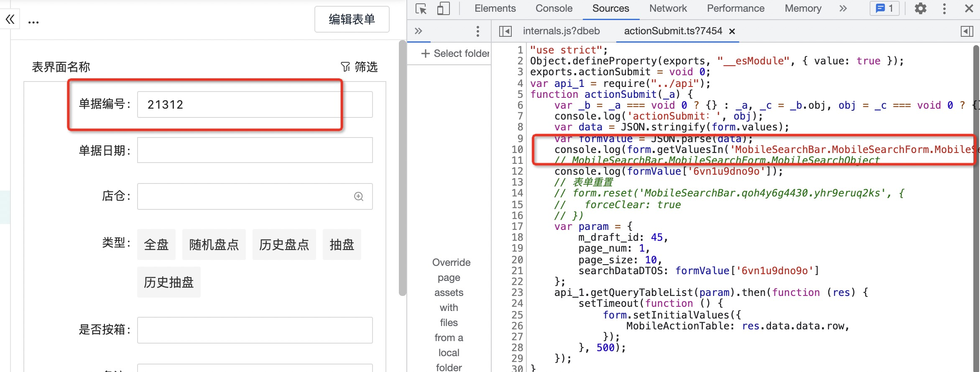Image resolution: width=980 pixels, height=372 pixels.
Task: Switch to the Network tab
Action: (x=668, y=8)
